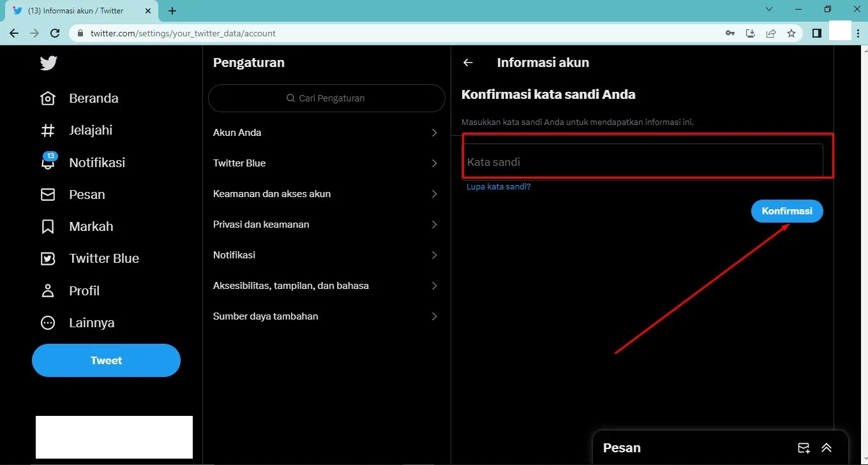This screenshot has width=868, height=465.
Task: Click the browser forward arrow
Action: click(x=34, y=33)
